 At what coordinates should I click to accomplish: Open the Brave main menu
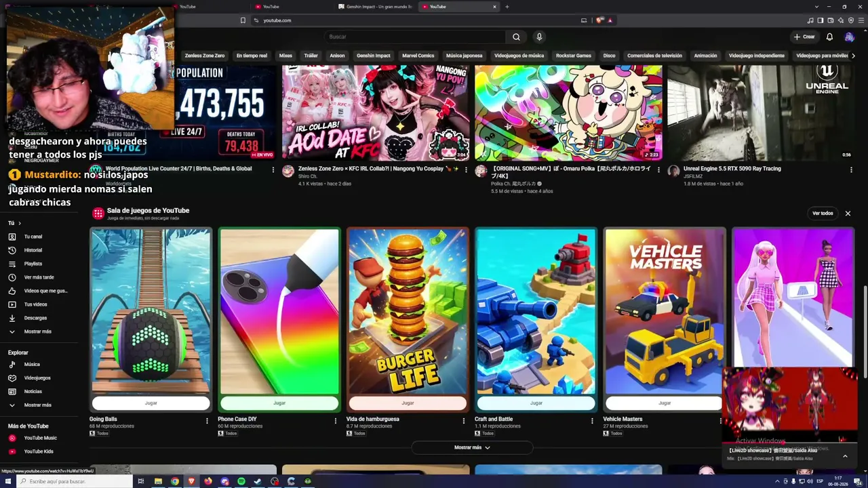[861, 20]
